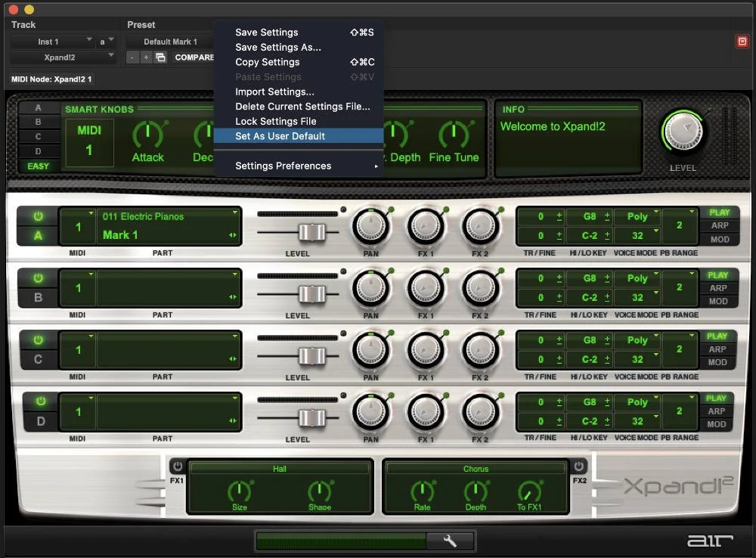Turn the Pan knob on part D
The width and height of the screenshot is (756, 558).
coord(370,412)
